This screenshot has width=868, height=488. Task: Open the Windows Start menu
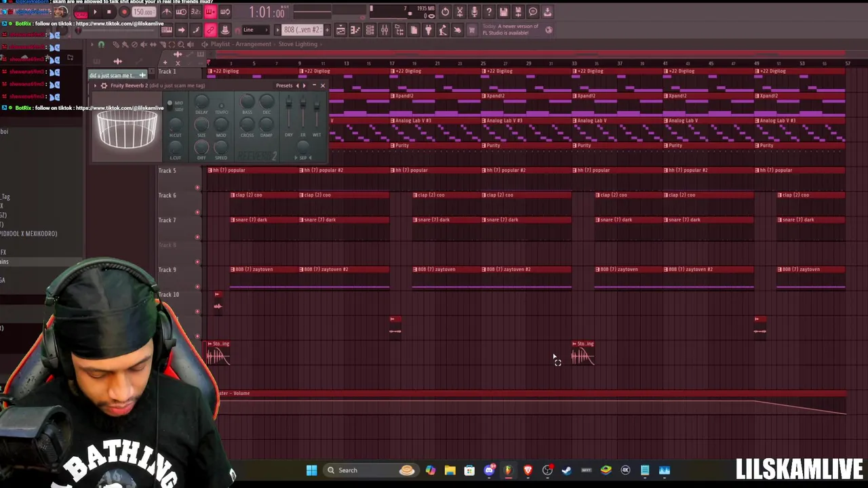[311, 470]
